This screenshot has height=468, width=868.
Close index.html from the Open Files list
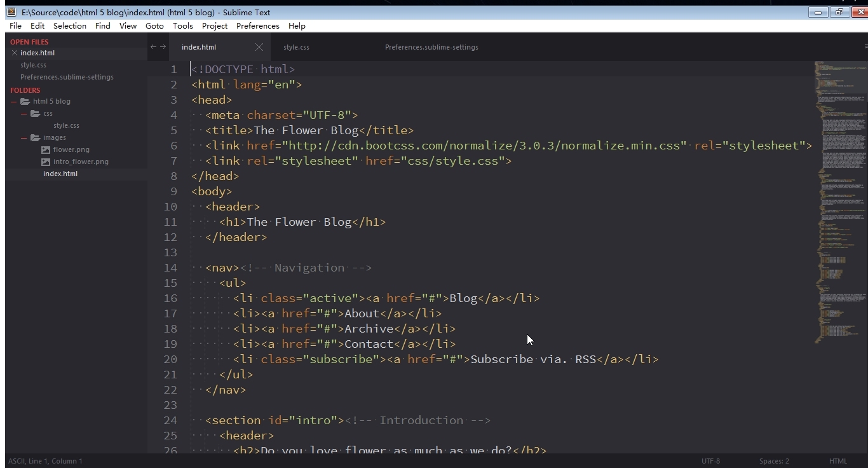(15, 53)
